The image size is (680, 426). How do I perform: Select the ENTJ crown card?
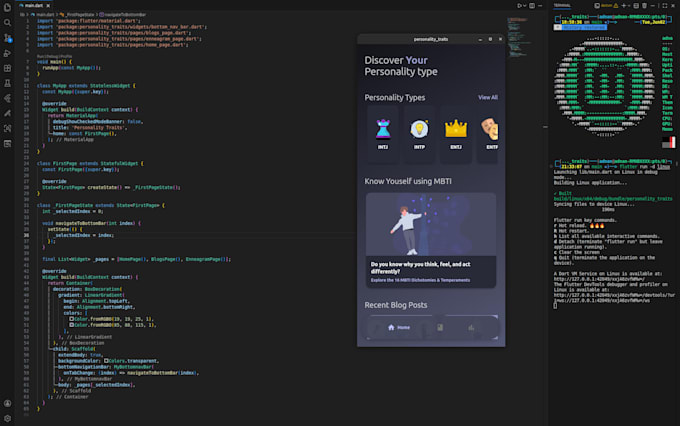coord(455,134)
